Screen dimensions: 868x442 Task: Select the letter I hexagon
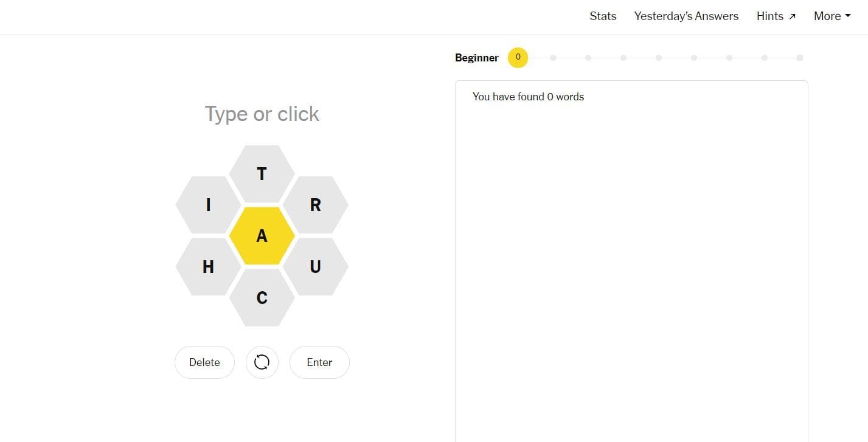click(x=208, y=205)
